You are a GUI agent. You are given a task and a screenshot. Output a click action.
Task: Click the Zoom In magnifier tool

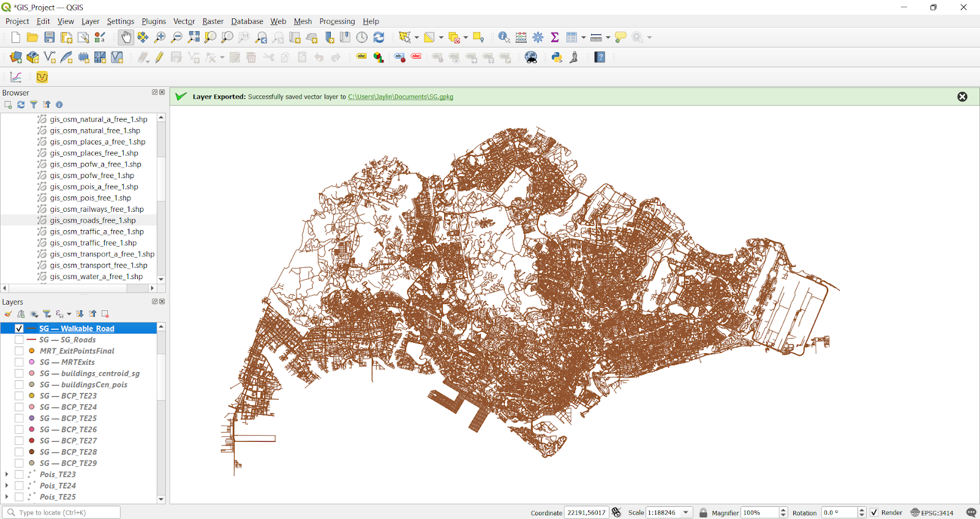coord(160,37)
